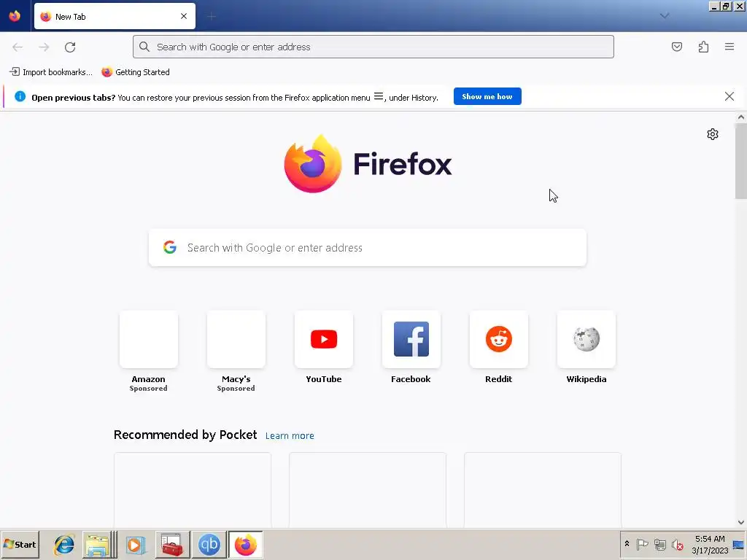Click the page scrollbar down arrow
This screenshot has width=747, height=560.
click(741, 522)
